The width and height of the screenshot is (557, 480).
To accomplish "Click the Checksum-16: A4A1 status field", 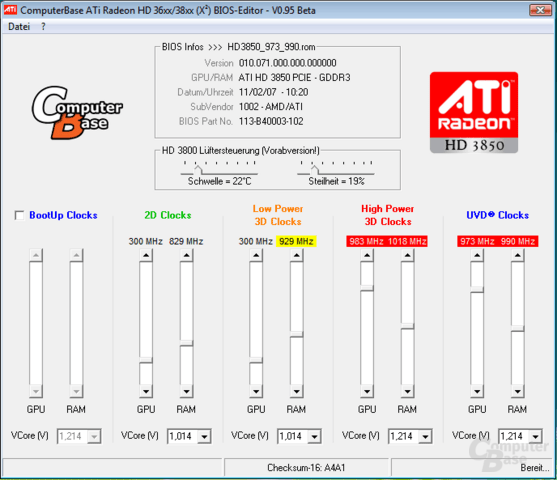I will (x=306, y=468).
